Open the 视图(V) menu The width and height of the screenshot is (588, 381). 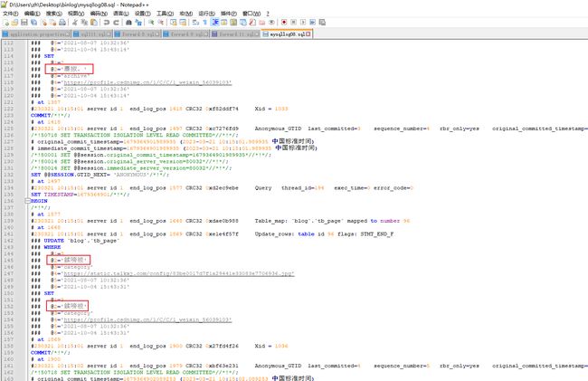click(76, 14)
